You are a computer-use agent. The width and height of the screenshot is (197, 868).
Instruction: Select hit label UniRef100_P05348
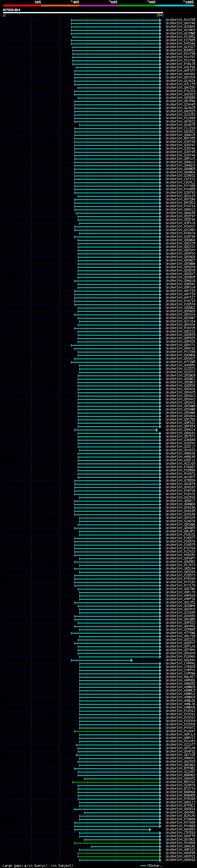click(x=180, y=799)
